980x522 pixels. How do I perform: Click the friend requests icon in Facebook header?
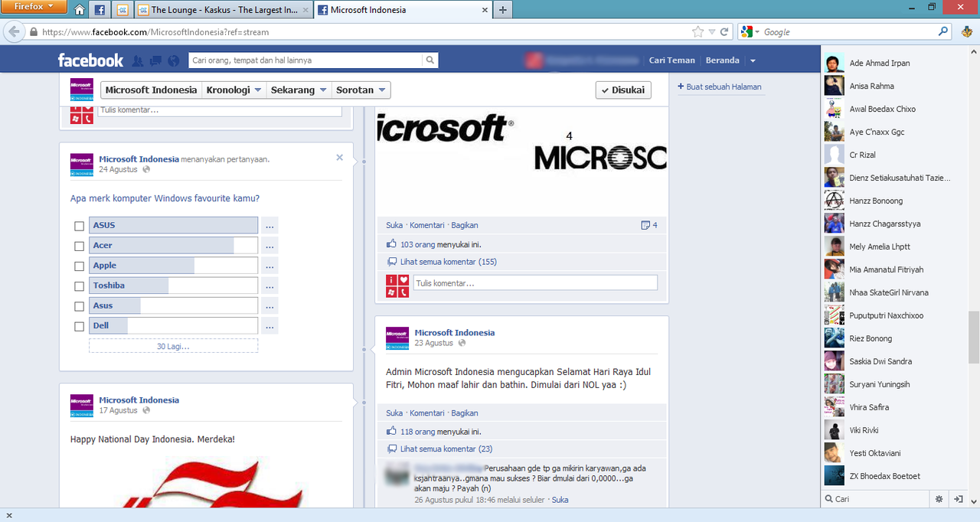138,60
